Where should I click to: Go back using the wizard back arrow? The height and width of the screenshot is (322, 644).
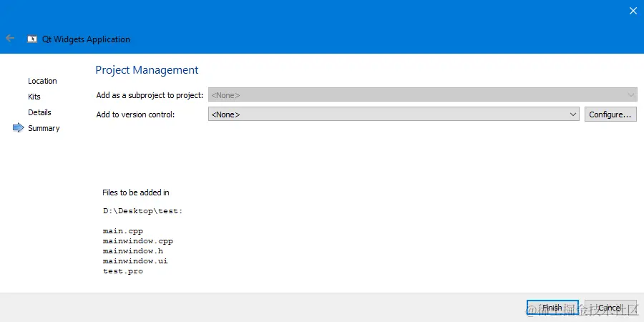(x=10, y=39)
